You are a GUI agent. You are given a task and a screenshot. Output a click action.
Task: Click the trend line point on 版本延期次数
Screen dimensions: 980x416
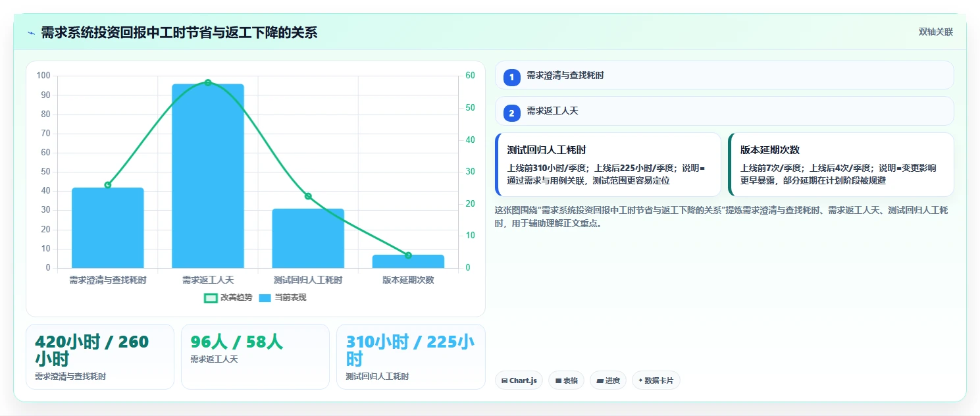pos(408,255)
